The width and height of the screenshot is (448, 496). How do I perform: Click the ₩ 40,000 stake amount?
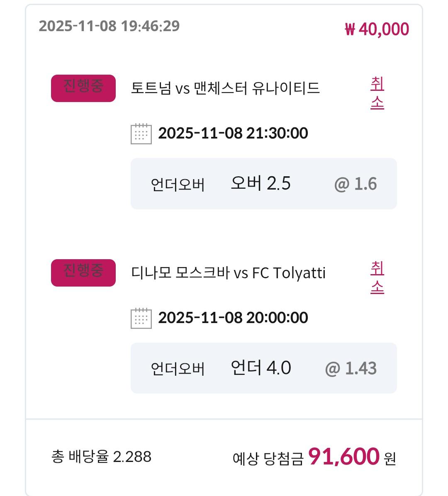[x=377, y=29]
